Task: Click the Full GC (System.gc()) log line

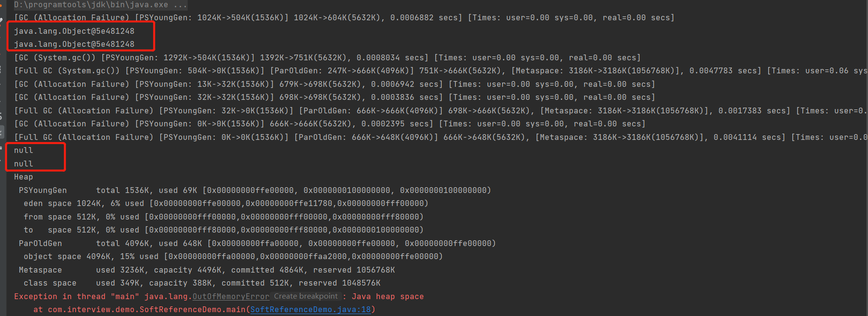Action: tap(440, 70)
